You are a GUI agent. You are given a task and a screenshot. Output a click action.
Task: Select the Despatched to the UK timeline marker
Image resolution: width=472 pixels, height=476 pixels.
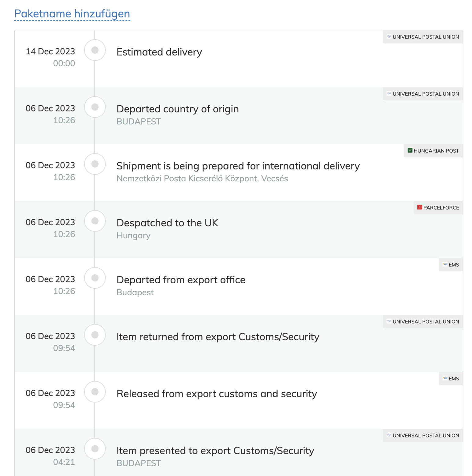point(95,221)
